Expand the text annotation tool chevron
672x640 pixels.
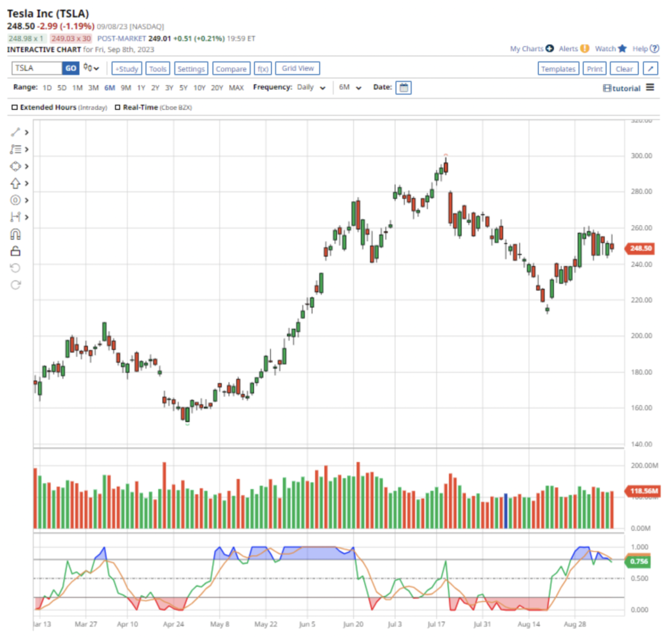(26, 149)
